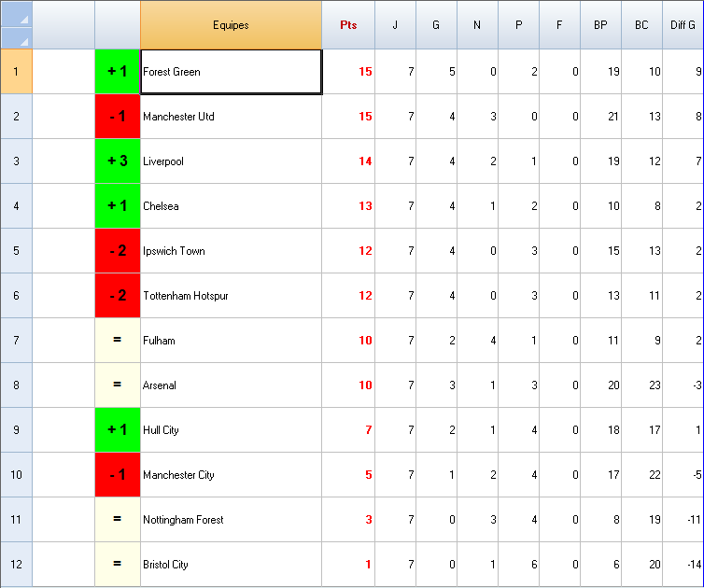Click Liverpool's green +3 movement cell

click(x=118, y=161)
